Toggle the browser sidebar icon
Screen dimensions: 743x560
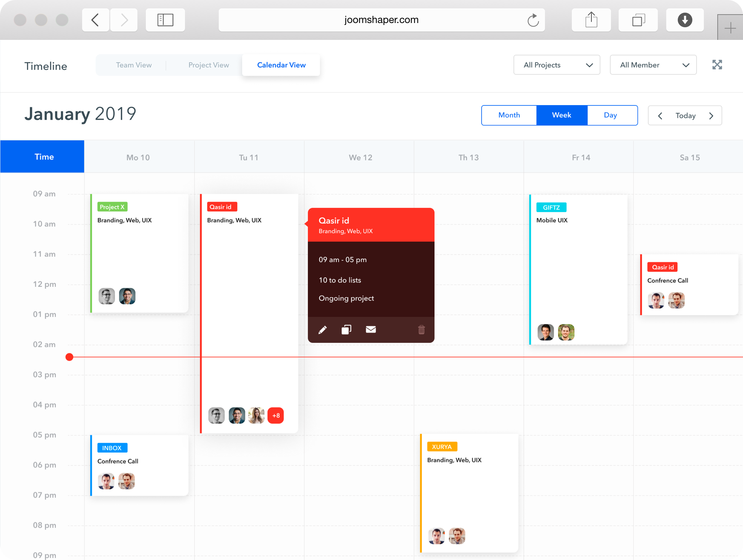pos(165,20)
